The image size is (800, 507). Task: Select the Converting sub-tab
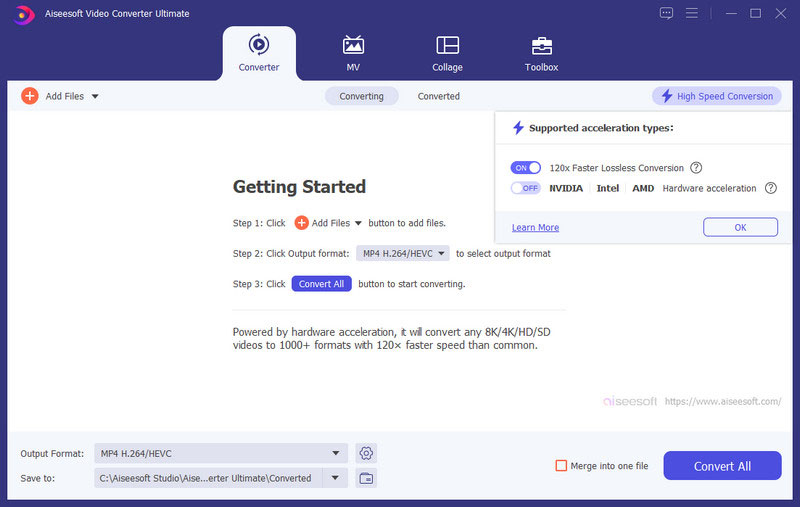361,96
